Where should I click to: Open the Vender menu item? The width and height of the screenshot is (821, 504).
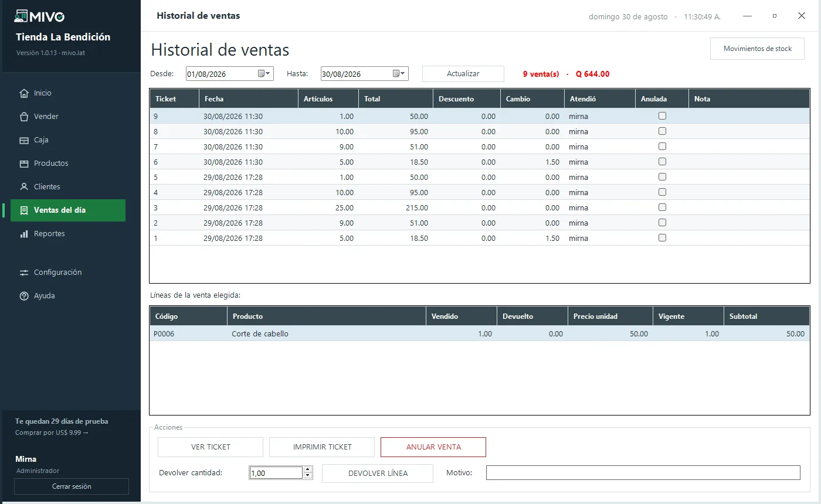click(x=68, y=117)
